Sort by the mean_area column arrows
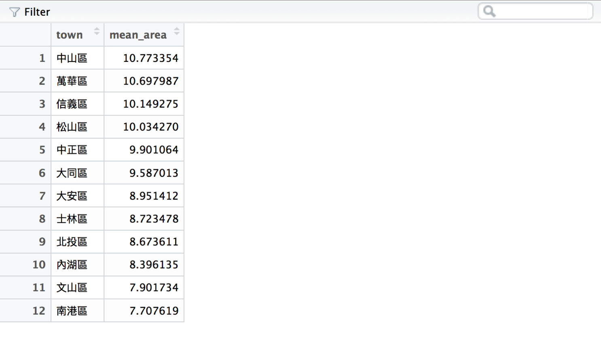The width and height of the screenshot is (601, 364). click(x=177, y=31)
